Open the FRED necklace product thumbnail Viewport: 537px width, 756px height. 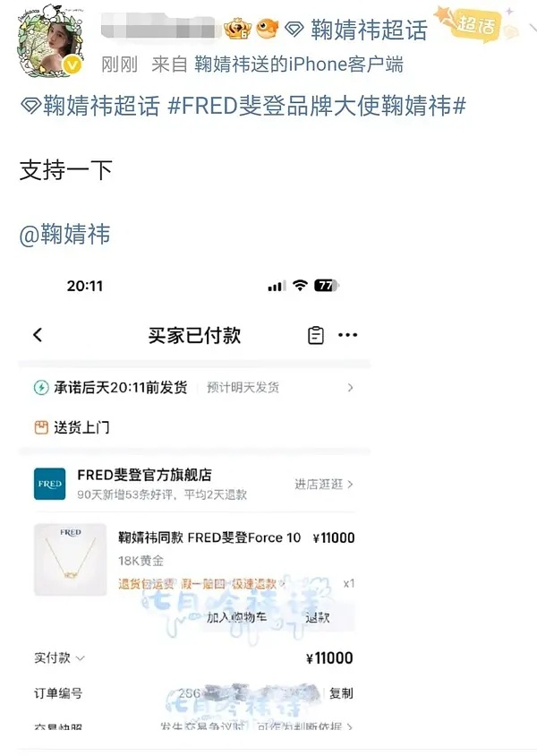[71, 560]
